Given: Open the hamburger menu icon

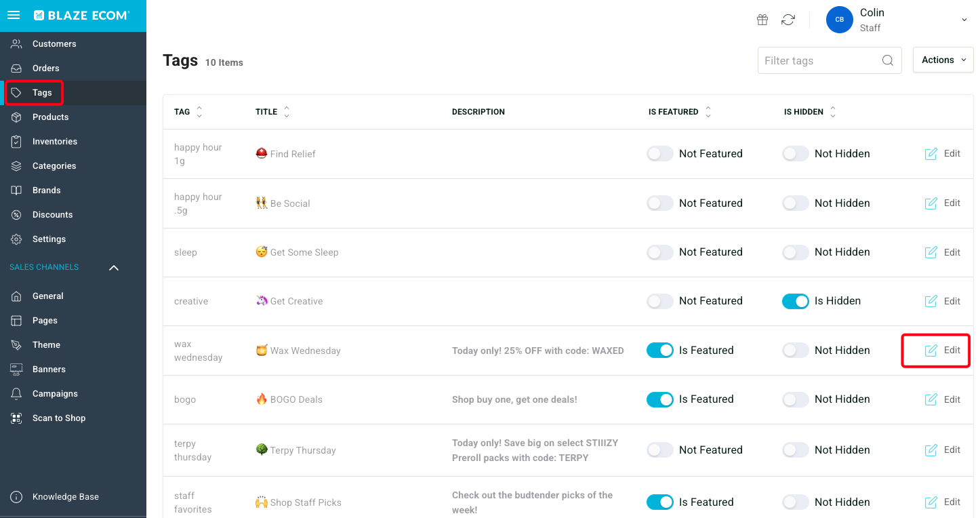Looking at the screenshot, I should coord(14,15).
